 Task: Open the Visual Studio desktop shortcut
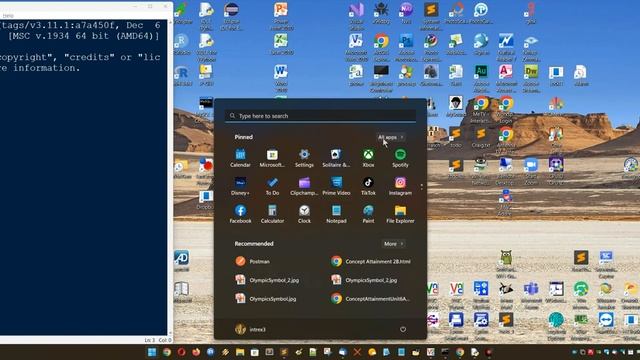click(356, 16)
